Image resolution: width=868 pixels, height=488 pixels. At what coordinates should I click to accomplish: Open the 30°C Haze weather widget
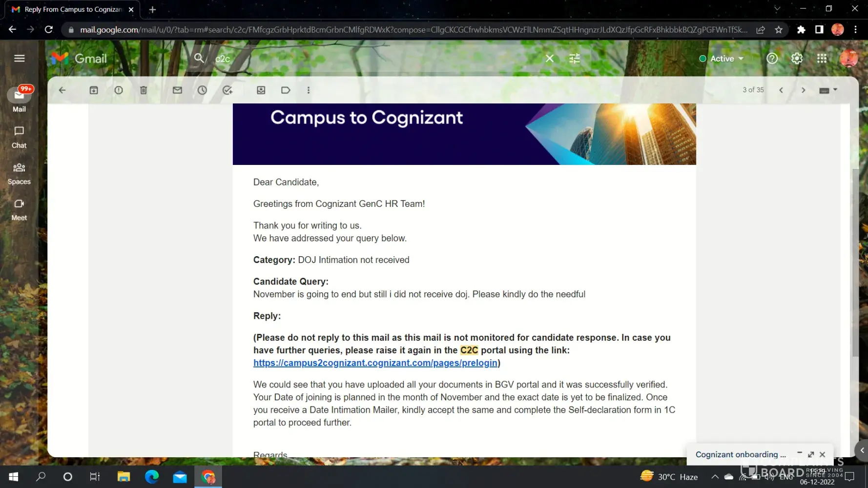(x=669, y=477)
